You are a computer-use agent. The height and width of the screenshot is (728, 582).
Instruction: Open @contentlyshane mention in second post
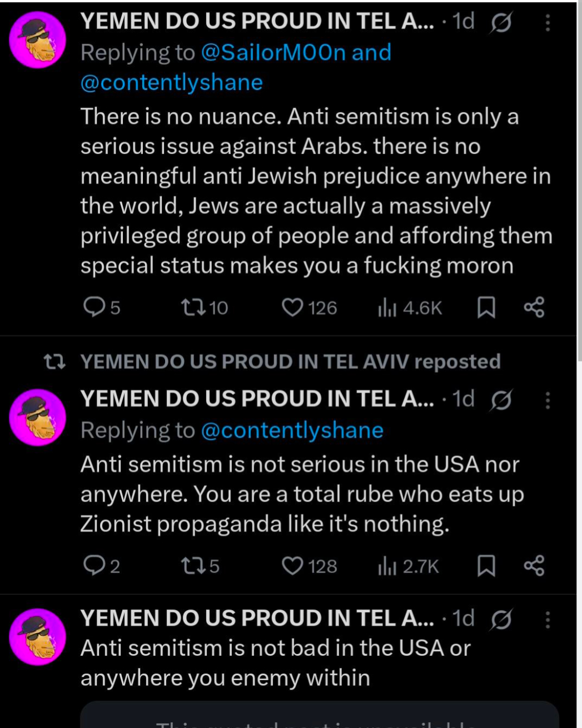[x=292, y=430]
